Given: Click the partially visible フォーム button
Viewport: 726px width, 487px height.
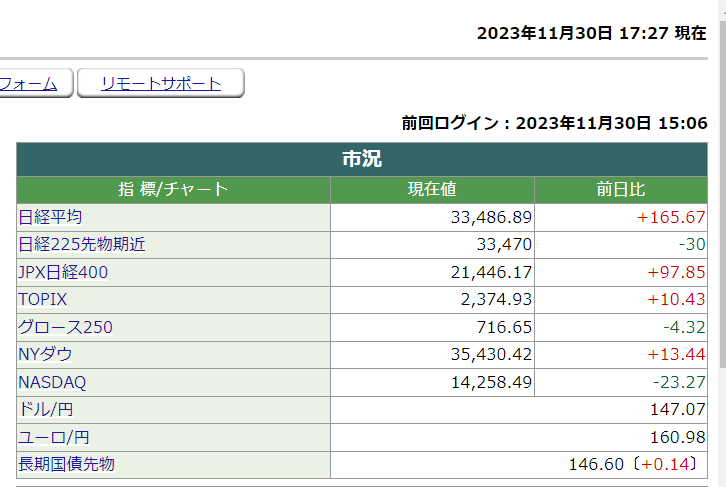Looking at the screenshot, I should point(32,84).
